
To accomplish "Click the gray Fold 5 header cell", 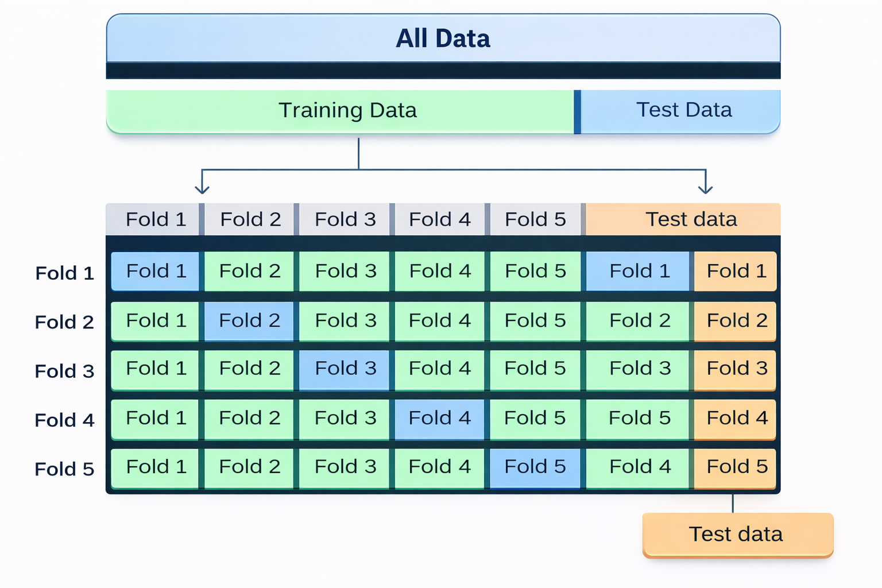I will [535, 219].
